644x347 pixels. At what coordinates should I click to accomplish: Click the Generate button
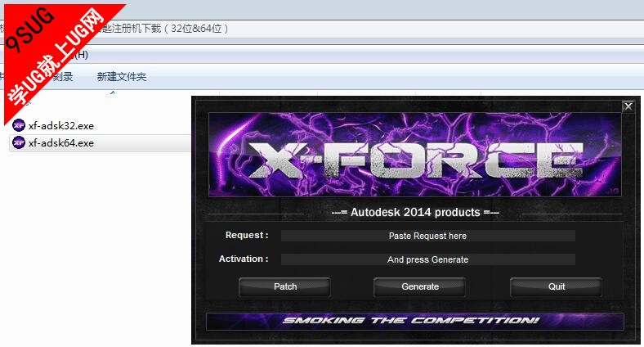(x=420, y=287)
